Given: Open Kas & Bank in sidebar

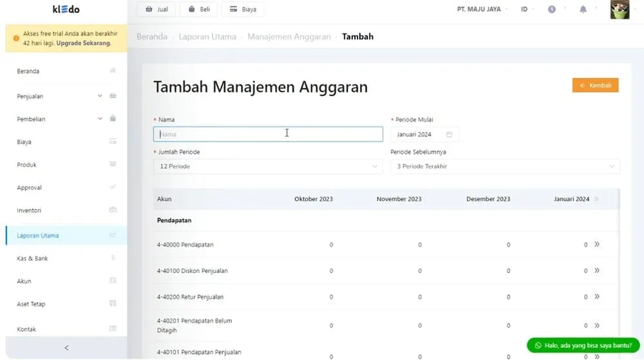Looking at the screenshot, I should [66, 258].
